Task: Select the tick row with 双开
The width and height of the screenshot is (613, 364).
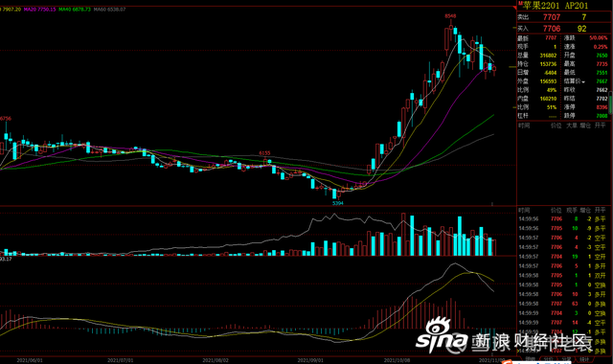Action: point(562,276)
